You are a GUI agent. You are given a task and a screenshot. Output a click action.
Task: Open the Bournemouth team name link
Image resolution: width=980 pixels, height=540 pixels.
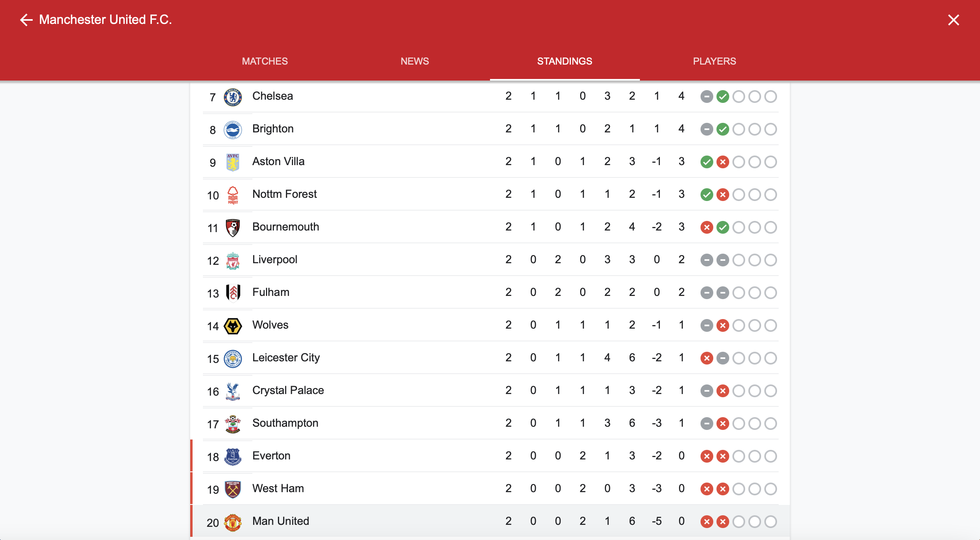click(285, 227)
